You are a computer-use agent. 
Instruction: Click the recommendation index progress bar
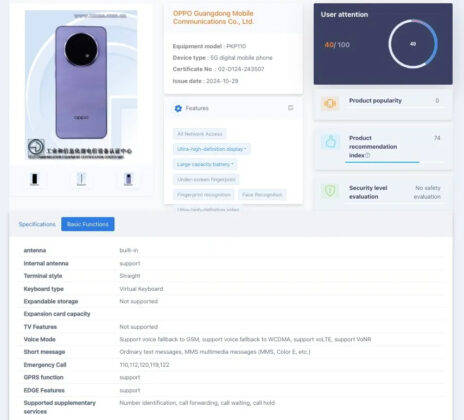(x=395, y=162)
